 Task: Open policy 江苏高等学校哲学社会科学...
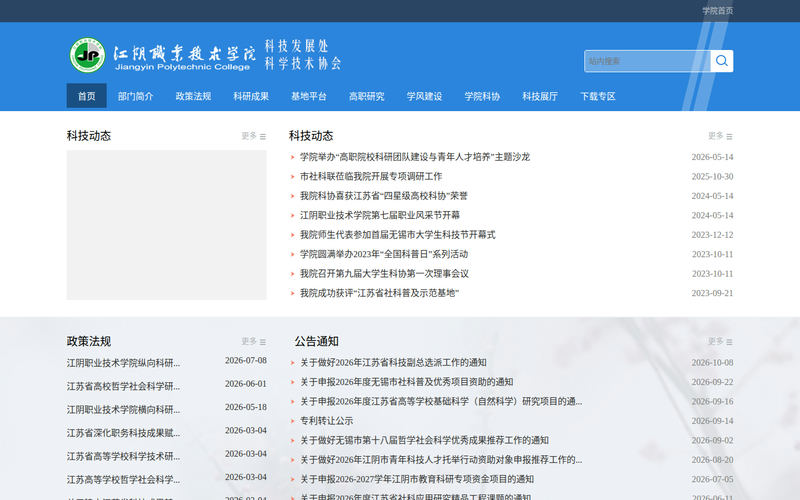click(x=123, y=480)
